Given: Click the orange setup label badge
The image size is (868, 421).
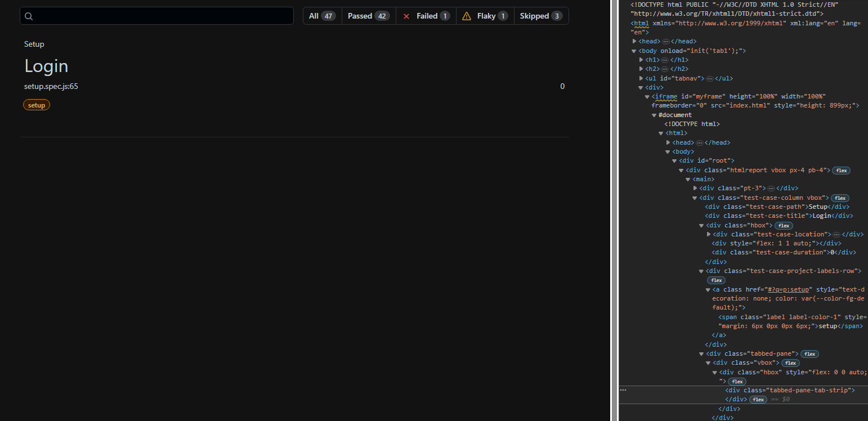Looking at the screenshot, I should pos(36,105).
